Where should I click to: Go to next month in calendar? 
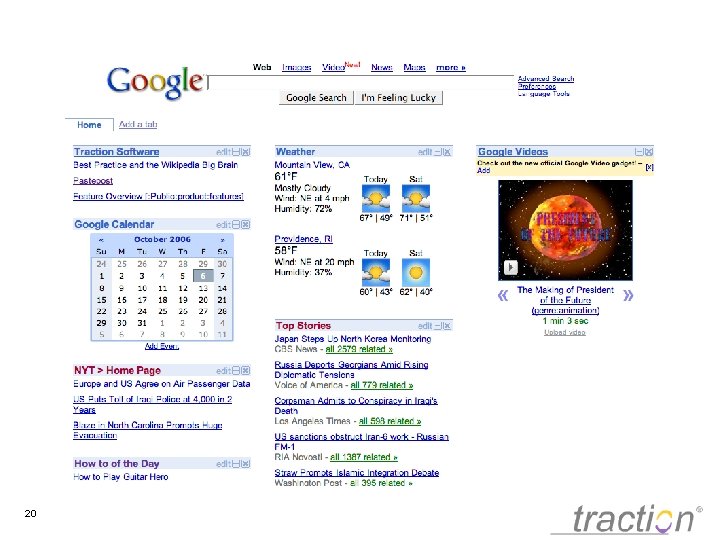(223, 240)
